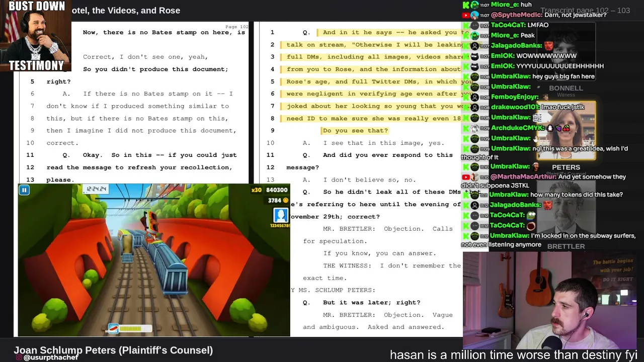Click the 'hasan is a million time worse' ticker
Image resolution: width=644 pixels, height=362 pixels.
tap(514, 355)
